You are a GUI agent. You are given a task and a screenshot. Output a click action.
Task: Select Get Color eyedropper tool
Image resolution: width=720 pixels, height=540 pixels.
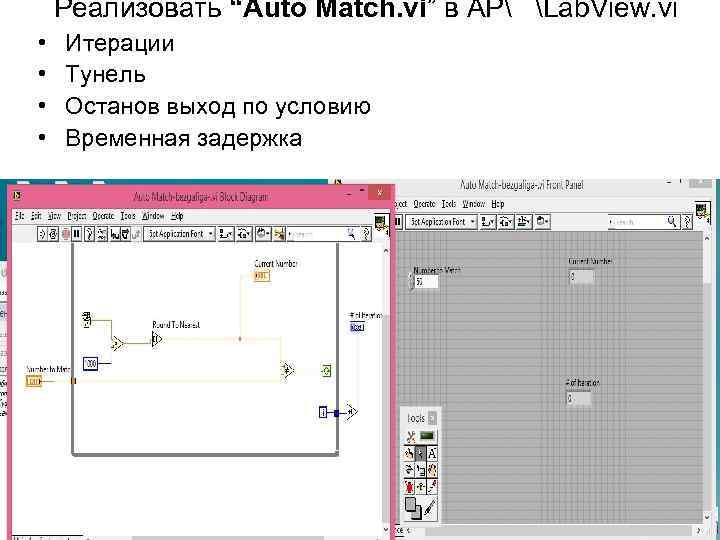[432, 487]
